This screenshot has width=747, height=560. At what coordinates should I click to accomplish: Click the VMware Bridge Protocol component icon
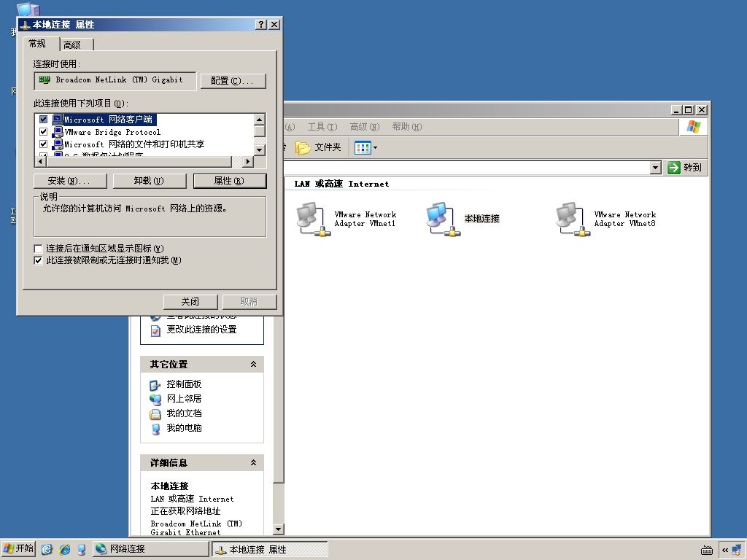[x=57, y=132]
